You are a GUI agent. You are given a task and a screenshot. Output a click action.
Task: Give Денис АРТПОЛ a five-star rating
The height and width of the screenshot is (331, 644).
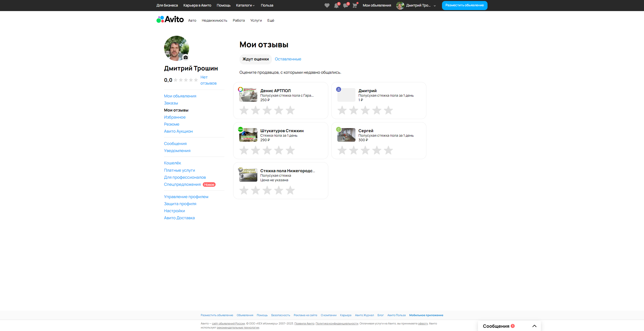point(290,110)
